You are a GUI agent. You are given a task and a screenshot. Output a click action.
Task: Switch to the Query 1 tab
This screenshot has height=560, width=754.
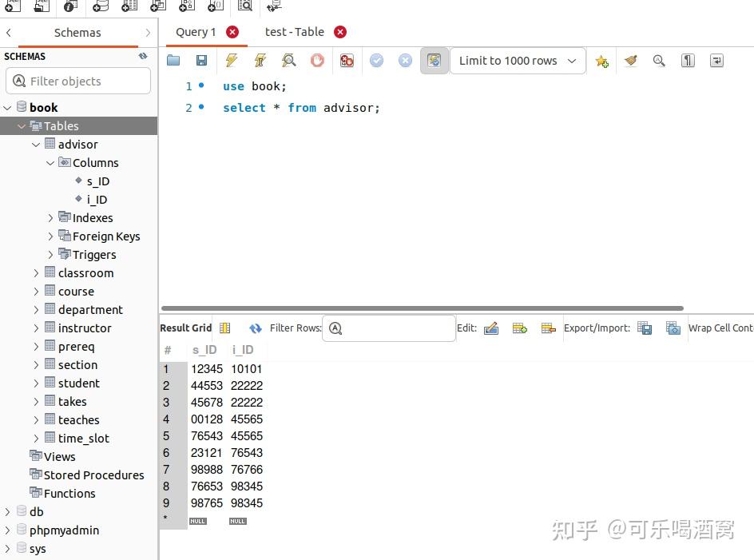tap(195, 32)
